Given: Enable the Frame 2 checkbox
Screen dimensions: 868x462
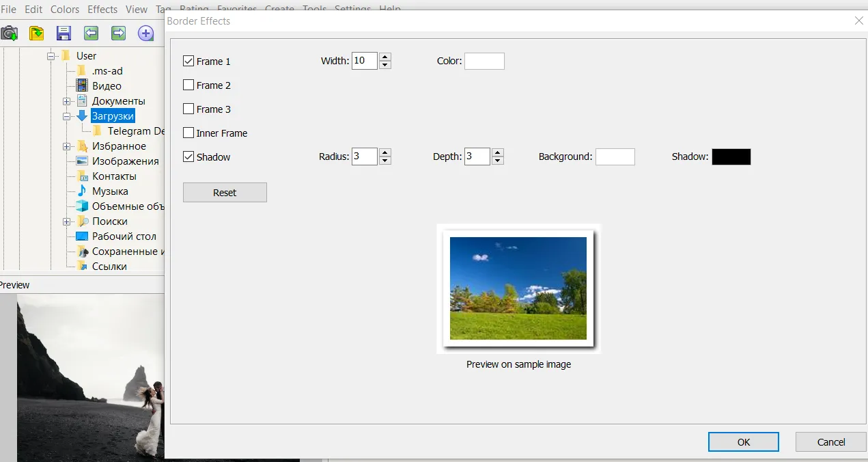Looking at the screenshot, I should pyautogui.click(x=189, y=85).
